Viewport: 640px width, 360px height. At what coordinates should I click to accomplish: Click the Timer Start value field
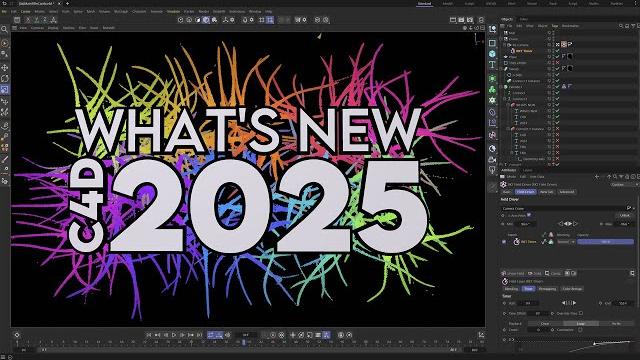click(x=528, y=303)
